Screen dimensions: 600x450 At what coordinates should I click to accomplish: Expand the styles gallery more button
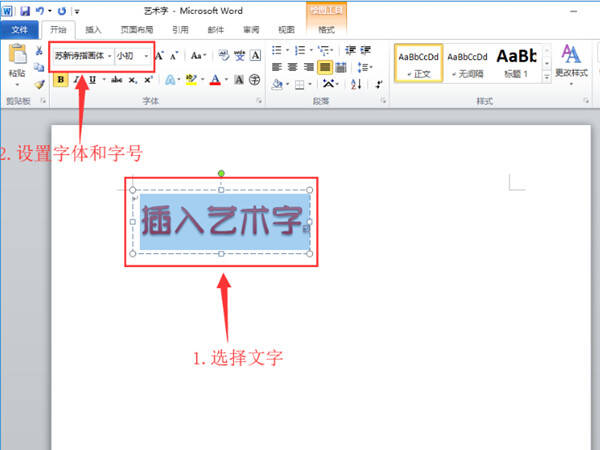click(x=547, y=77)
